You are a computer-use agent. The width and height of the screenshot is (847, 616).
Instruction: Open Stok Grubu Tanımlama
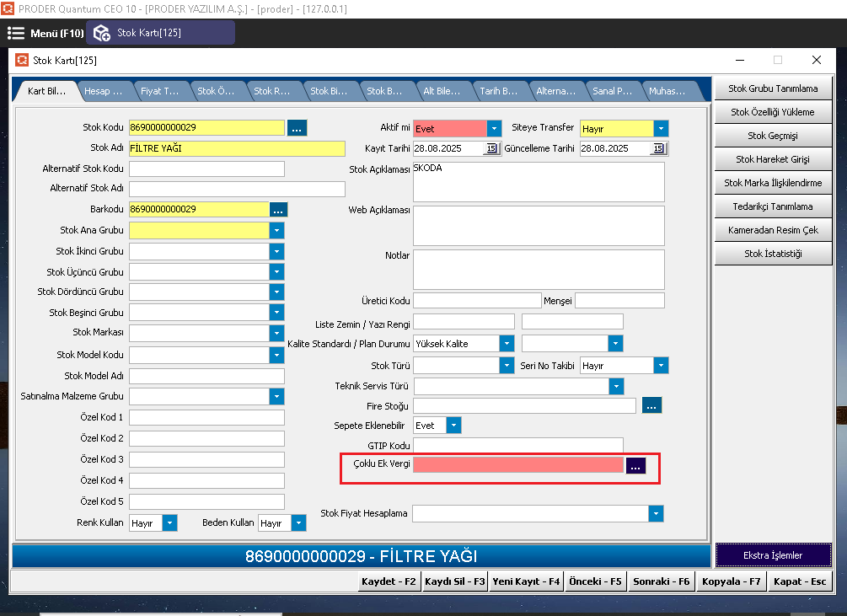(x=773, y=88)
